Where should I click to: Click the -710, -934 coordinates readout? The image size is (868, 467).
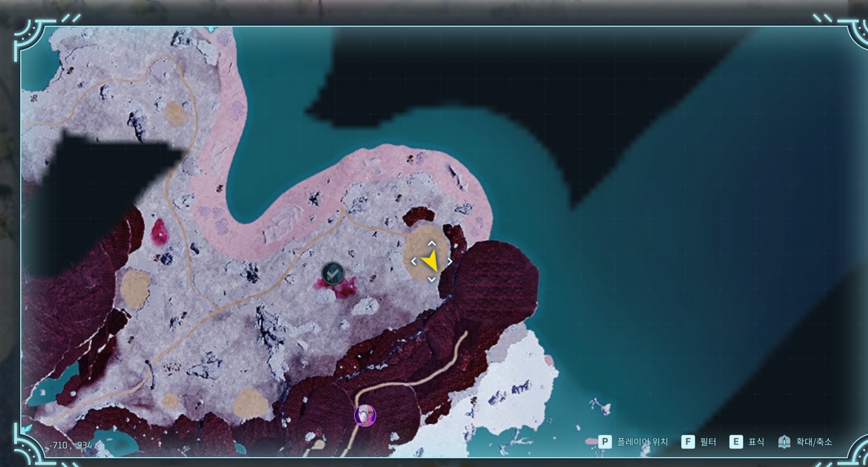pos(70,445)
